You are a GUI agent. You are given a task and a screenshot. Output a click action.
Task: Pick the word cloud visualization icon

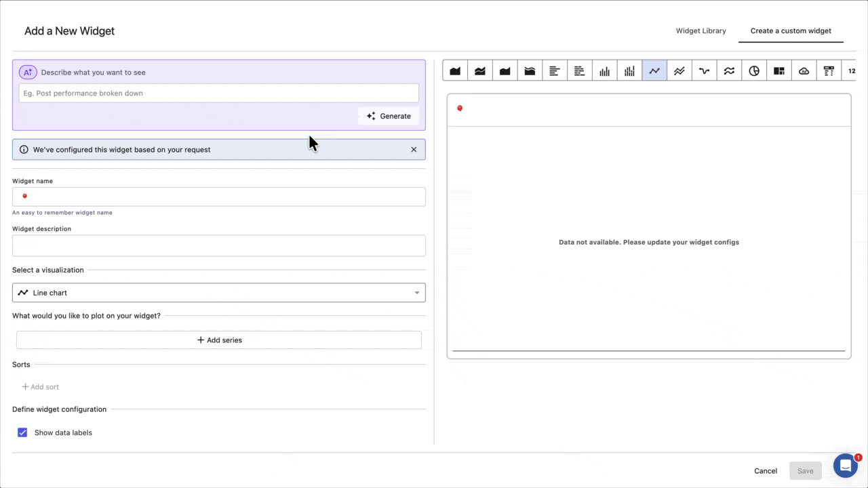tap(804, 70)
